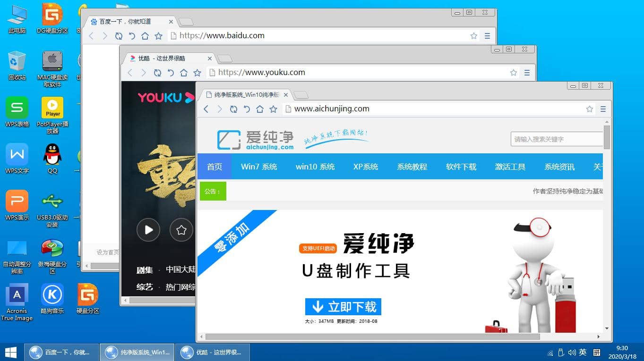The image size is (644, 361).
Task: Click the site search keyword input field
Action: (556, 139)
